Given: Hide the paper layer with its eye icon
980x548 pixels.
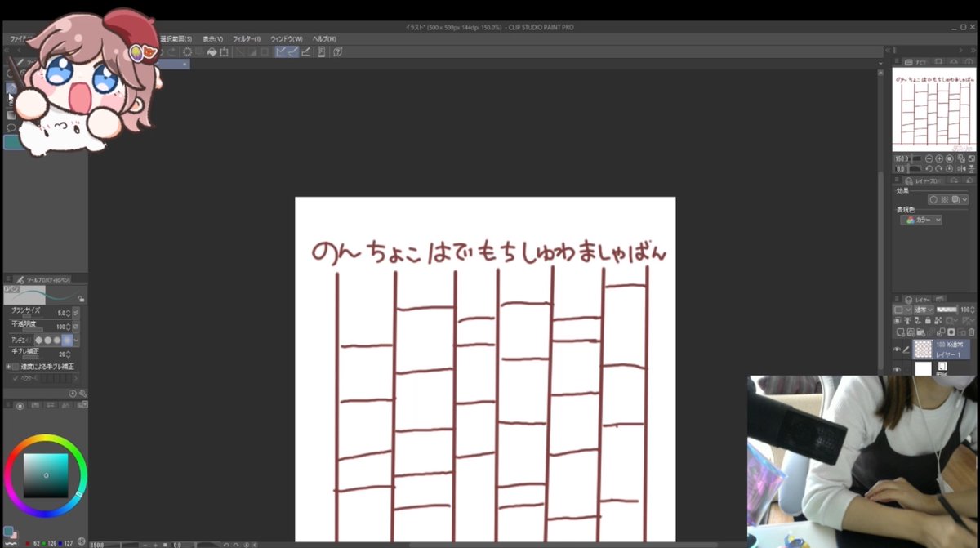Looking at the screenshot, I should click(x=897, y=370).
